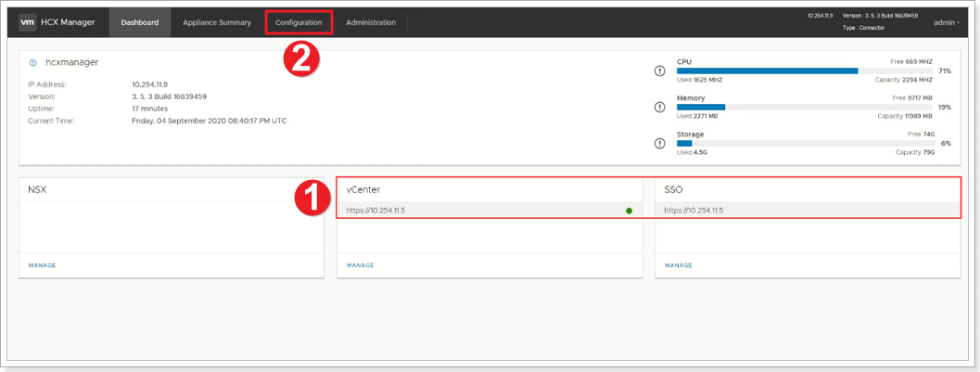
Task: Click the hcxmanager info icon
Action: 33,63
